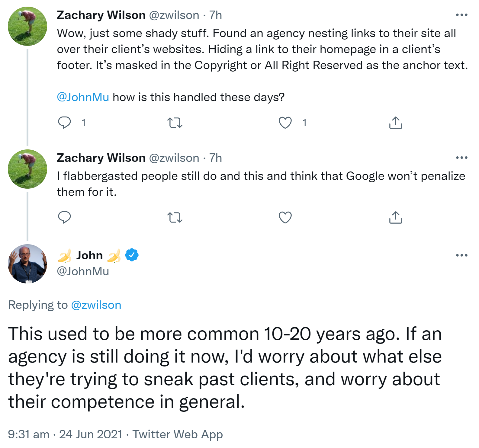Select the retweet icon under the flabbergasted tweet

175,217
